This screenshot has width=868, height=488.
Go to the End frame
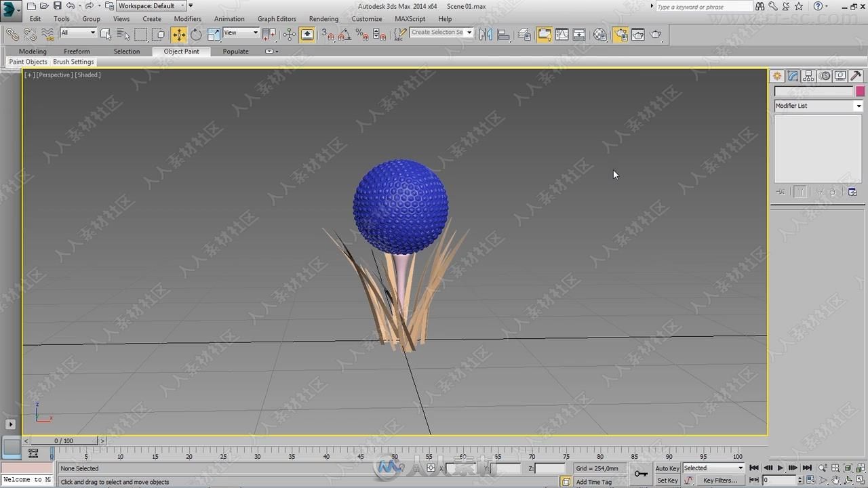coord(807,468)
